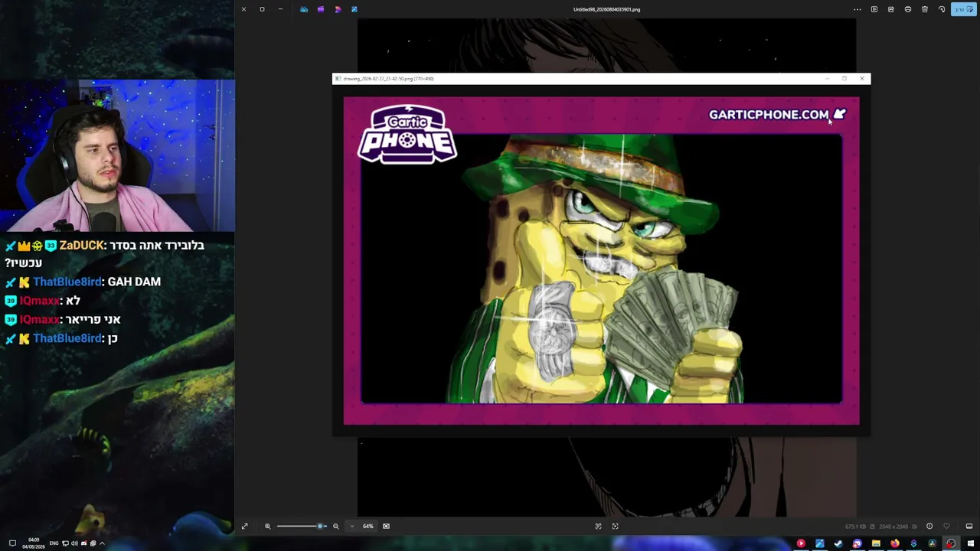Image resolution: width=980 pixels, height=551 pixels.
Task: Open volume control in the system tray
Action: click(x=74, y=543)
